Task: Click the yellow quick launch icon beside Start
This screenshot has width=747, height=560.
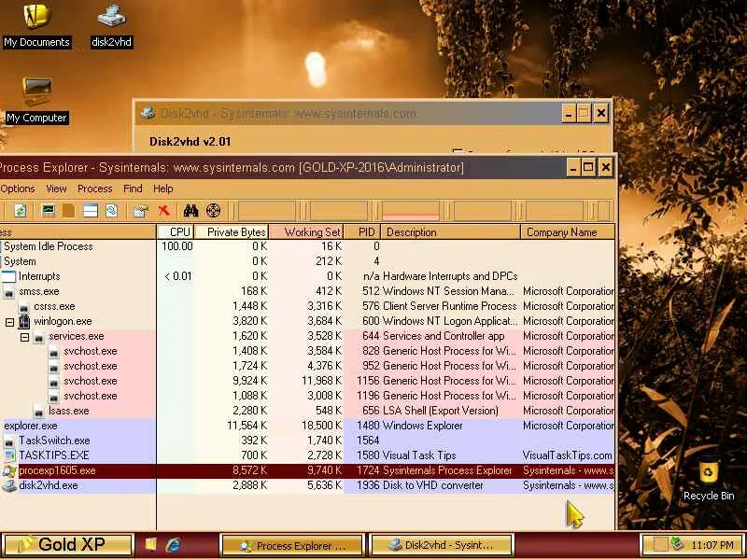Action: tap(150, 544)
